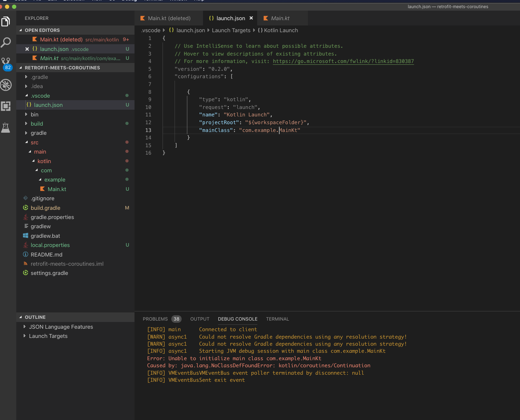Click the Kotlin icon on Main.kt (deleted) tab

143,18
